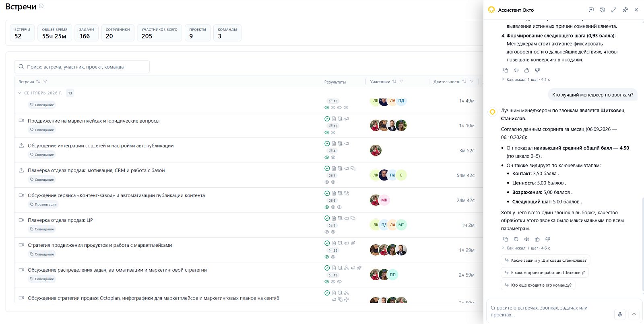Copy the answer ending with 'конверсию в продажи'
The image size is (644, 324).
tap(506, 70)
